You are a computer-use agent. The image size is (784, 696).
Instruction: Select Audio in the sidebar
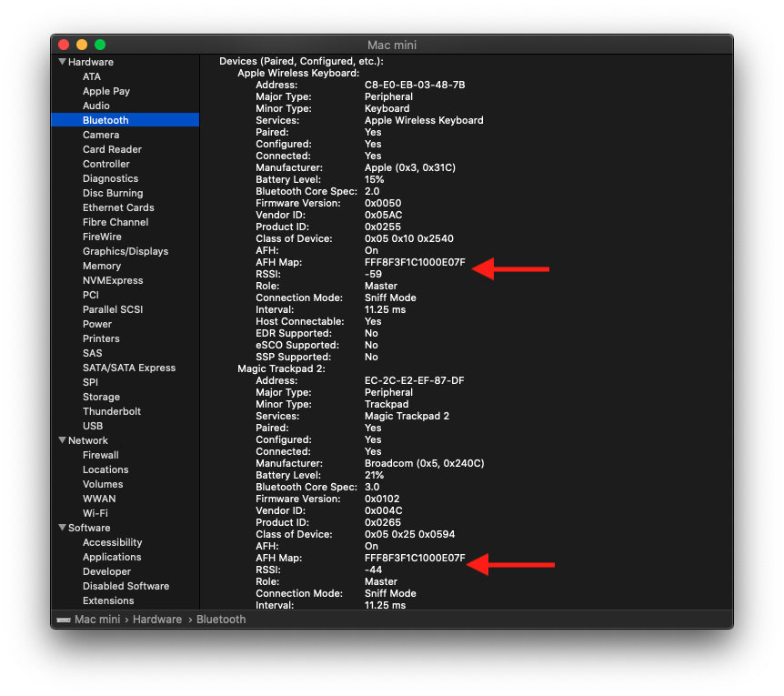click(x=96, y=106)
